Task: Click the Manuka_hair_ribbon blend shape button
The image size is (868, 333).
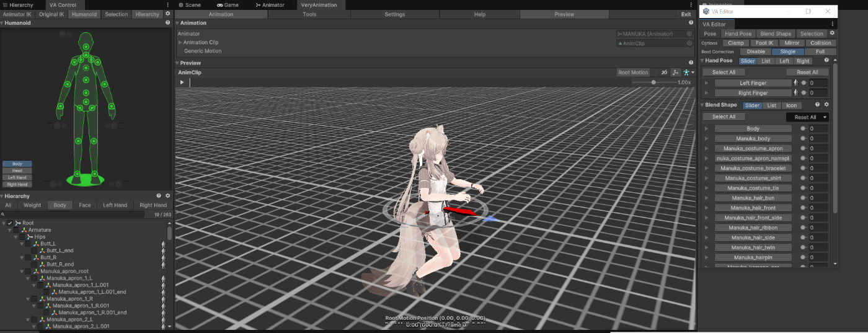Action: point(753,228)
